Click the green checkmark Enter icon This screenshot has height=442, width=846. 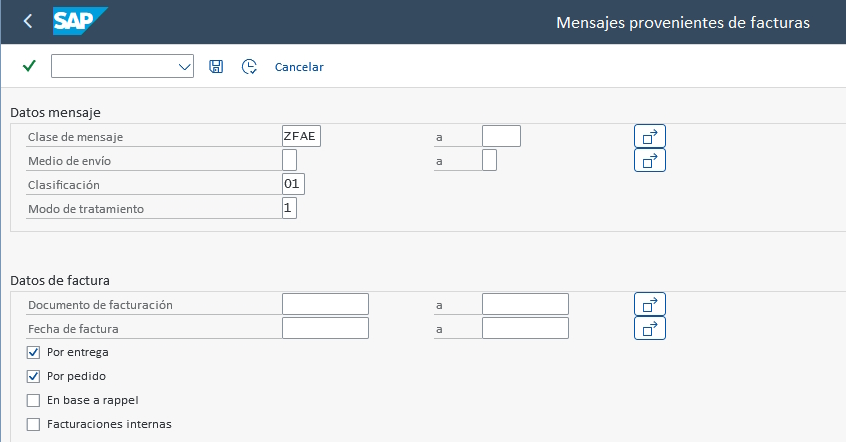29,66
